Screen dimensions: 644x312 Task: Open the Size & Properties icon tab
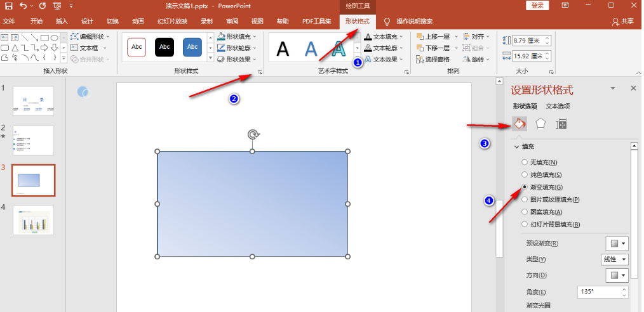tap(561, 124)
